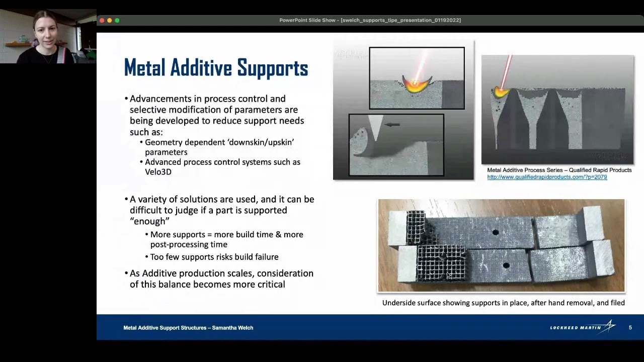Click the photo of printed parts with supports
This screenshot has width=644, height=362.
click(502, 245)
